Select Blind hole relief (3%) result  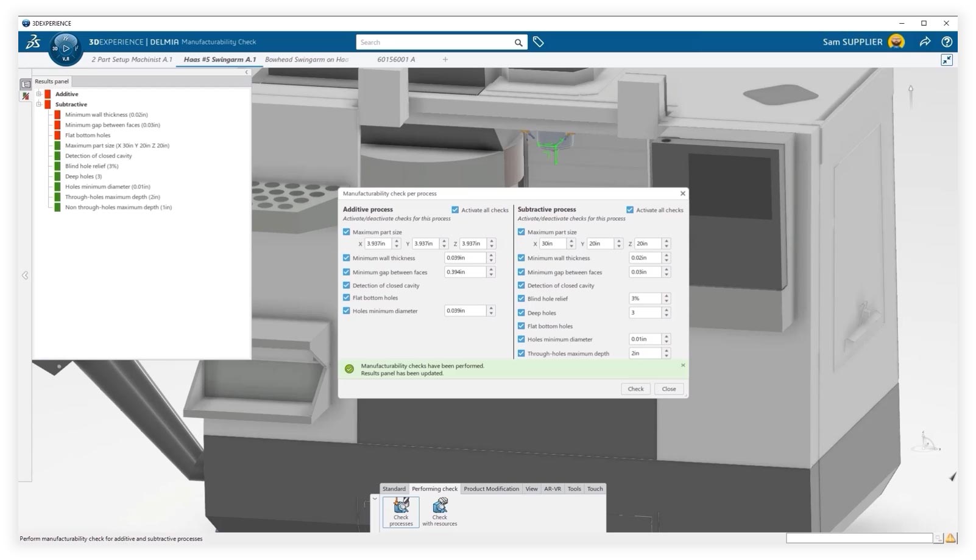pyautogui.click(x=91, y=166)
